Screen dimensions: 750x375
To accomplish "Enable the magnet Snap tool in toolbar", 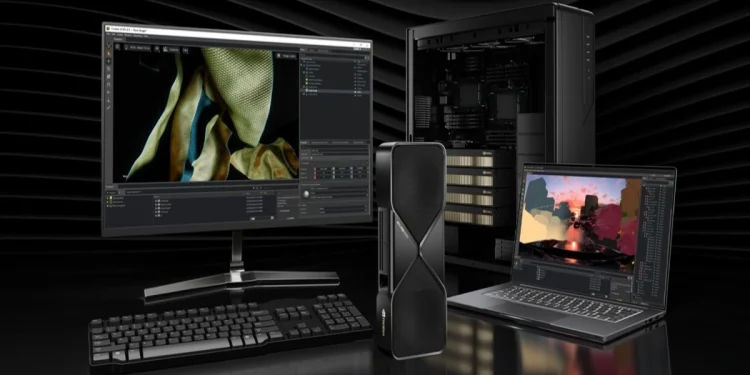I will click(109, 85).
